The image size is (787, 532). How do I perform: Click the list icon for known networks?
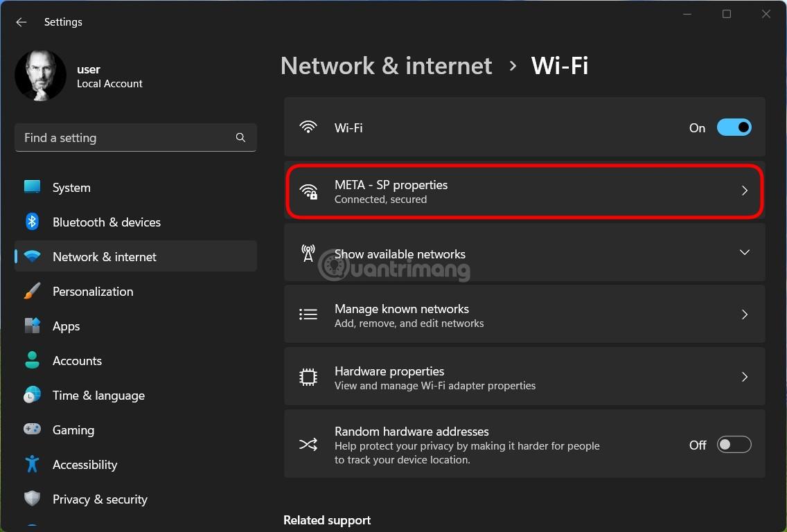pyautogui.click(x=308, y=314)
